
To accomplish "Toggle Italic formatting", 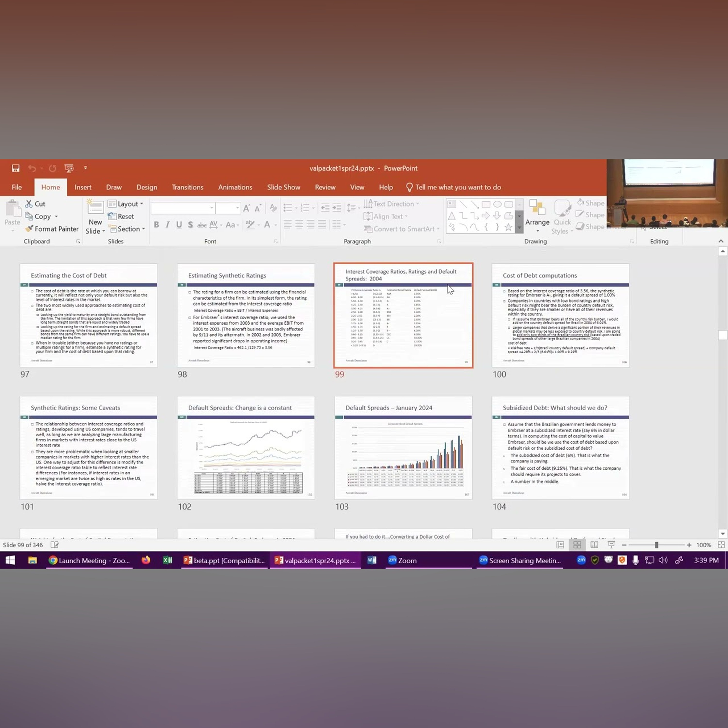I will pos(168,225).
